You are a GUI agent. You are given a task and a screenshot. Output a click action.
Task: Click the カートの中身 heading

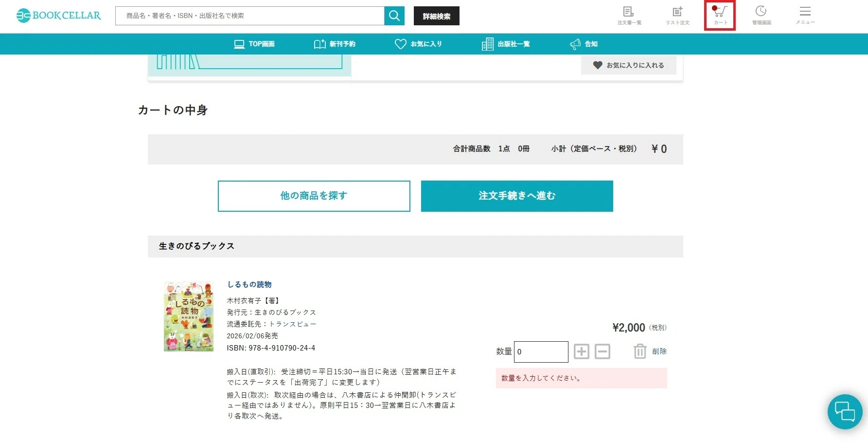tap(173, 110)
